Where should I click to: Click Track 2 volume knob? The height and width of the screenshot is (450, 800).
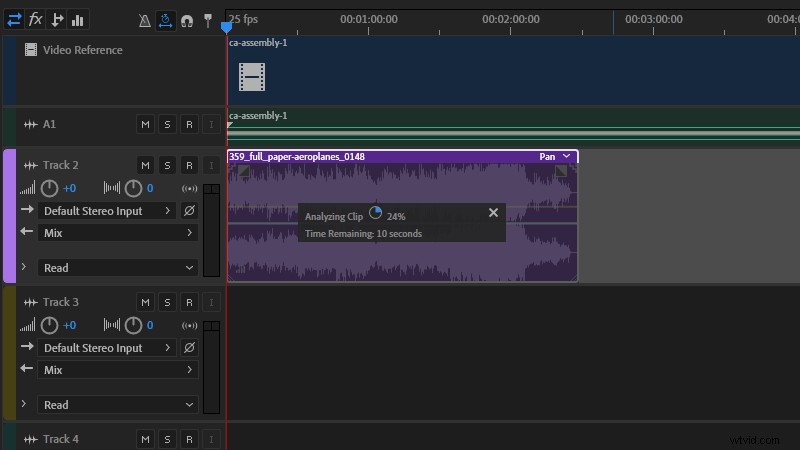49,188
